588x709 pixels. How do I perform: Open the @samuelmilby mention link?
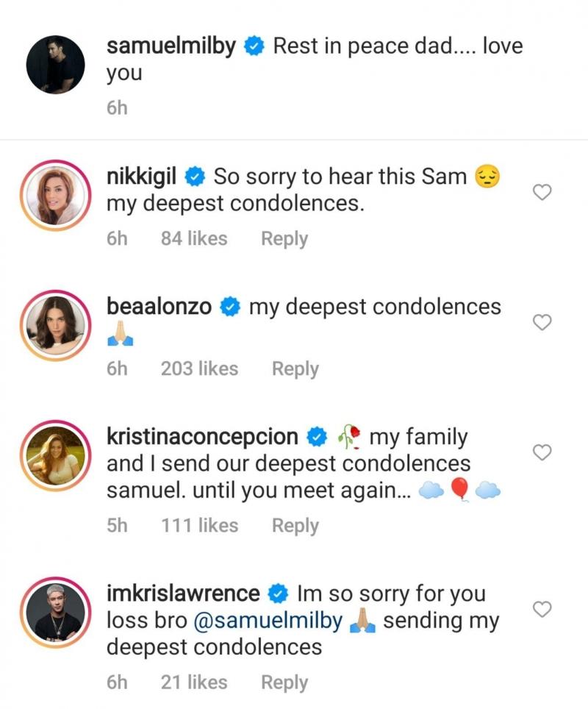268,621
